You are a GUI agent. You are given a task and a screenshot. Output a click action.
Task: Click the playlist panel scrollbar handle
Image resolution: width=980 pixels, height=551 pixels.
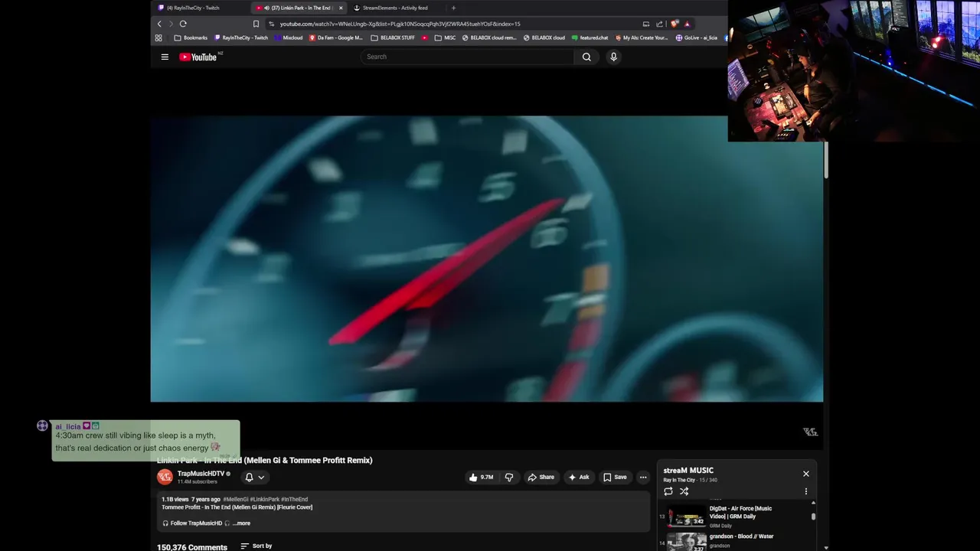813,516
